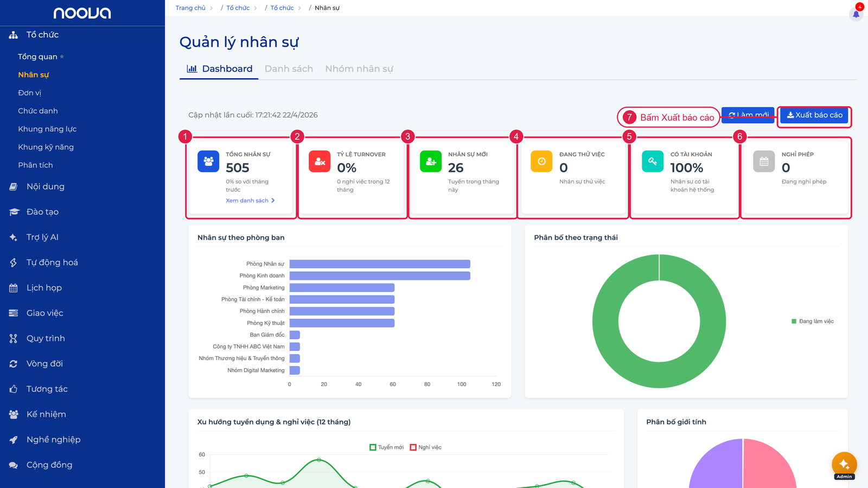The height and width of the screenshot is (488, 868).
Task: Click the Phòng Kỹ thuật bar
Action: [342, 323]
